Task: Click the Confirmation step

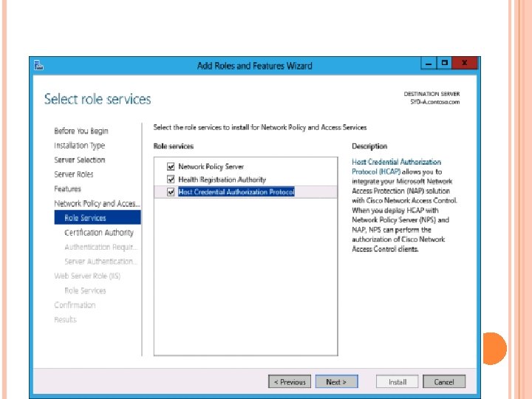Action: (75, 305)
